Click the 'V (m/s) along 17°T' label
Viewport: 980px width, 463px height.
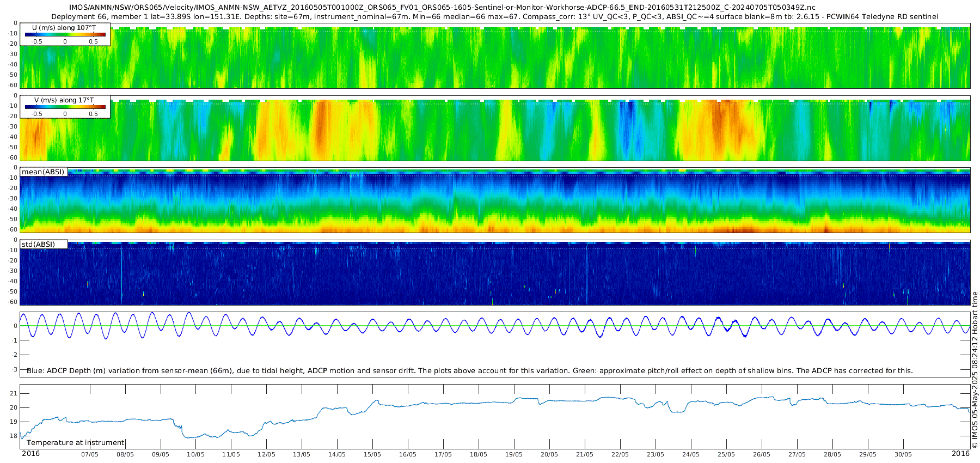click(64, 100)
